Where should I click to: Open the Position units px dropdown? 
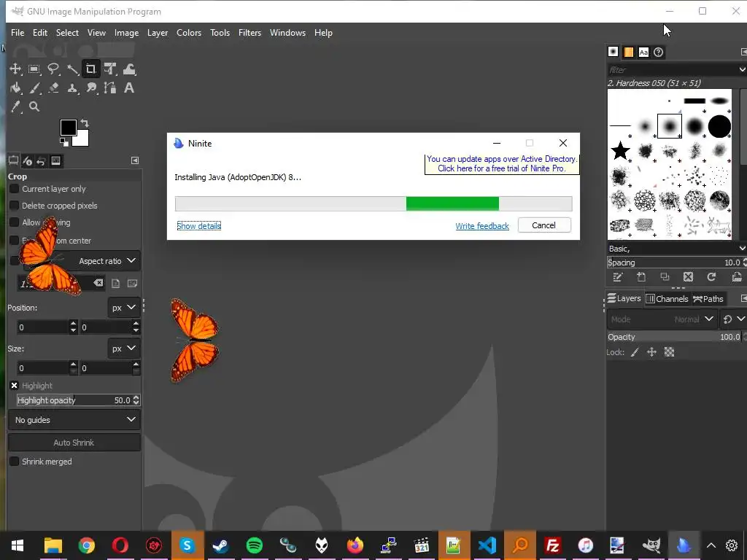pos(123,308)
